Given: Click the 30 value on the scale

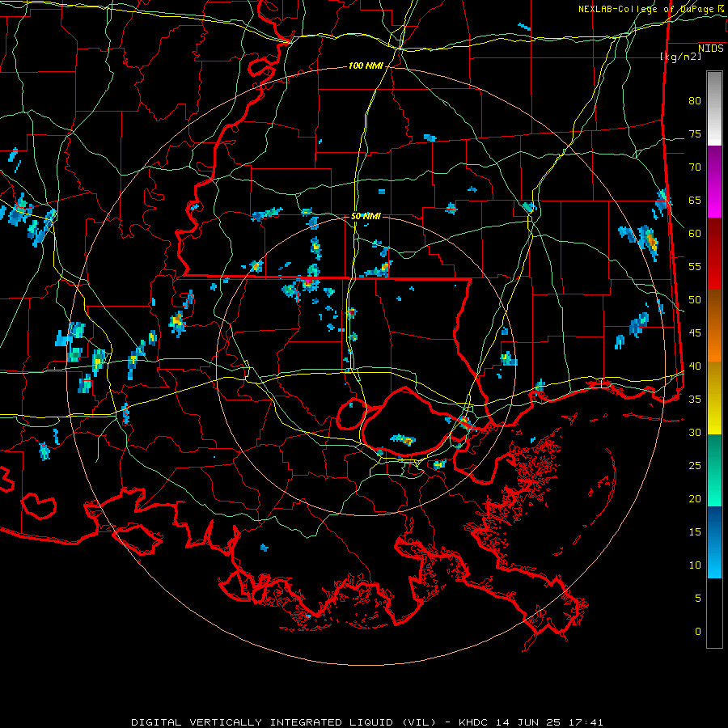Looking at the screenshot, I should 695,433.
